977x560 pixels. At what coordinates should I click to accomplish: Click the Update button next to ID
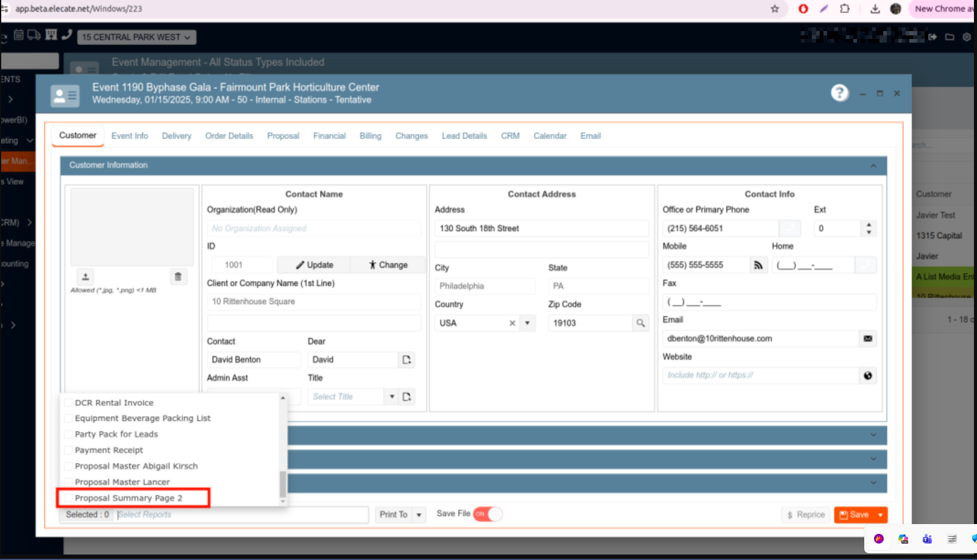point(314,265)
